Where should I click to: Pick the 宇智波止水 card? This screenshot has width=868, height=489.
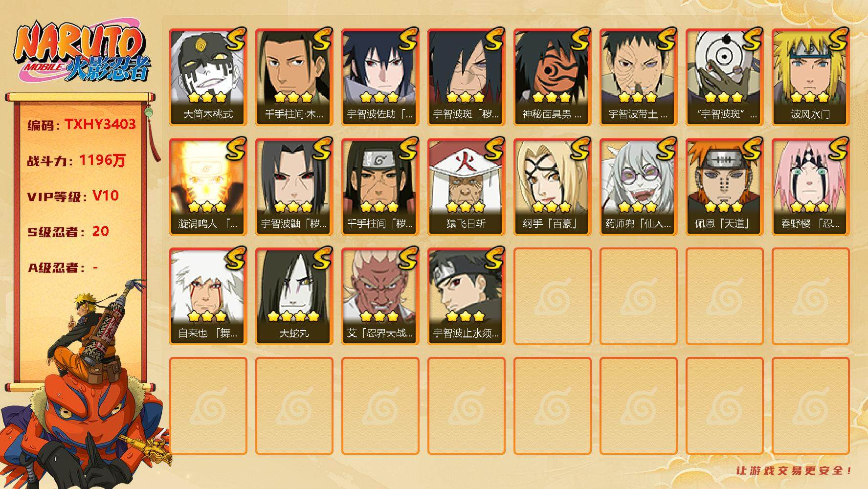[x=466, y=296]
